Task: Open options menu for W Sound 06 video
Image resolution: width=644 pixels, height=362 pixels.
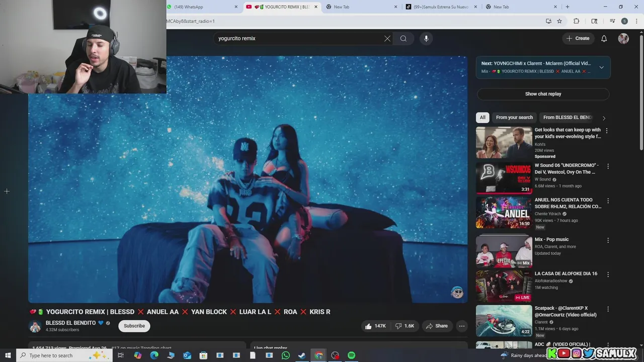Action: [x=608, y=166]
